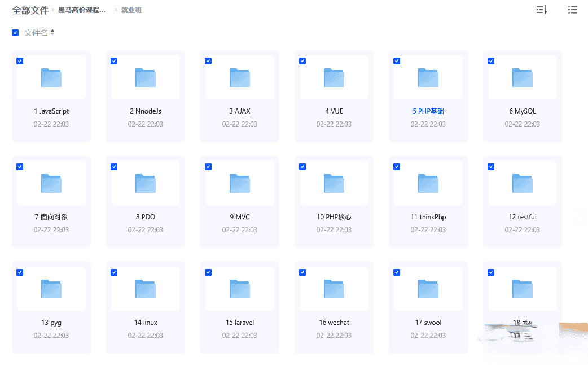Deselect the 9 MVC folder checkbox
Screen dimensions: 588x365
[x=208, y=167]
